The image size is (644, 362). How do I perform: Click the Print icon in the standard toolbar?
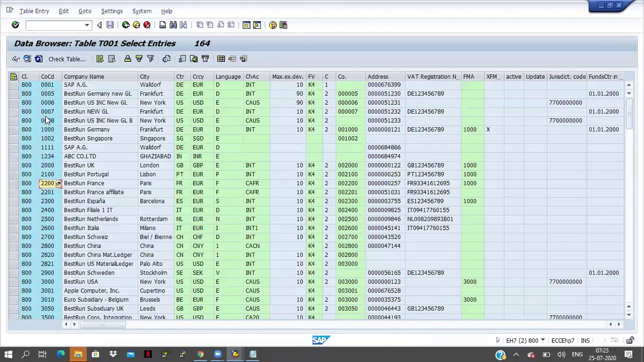pyautogui.click(x=163, y=25)
